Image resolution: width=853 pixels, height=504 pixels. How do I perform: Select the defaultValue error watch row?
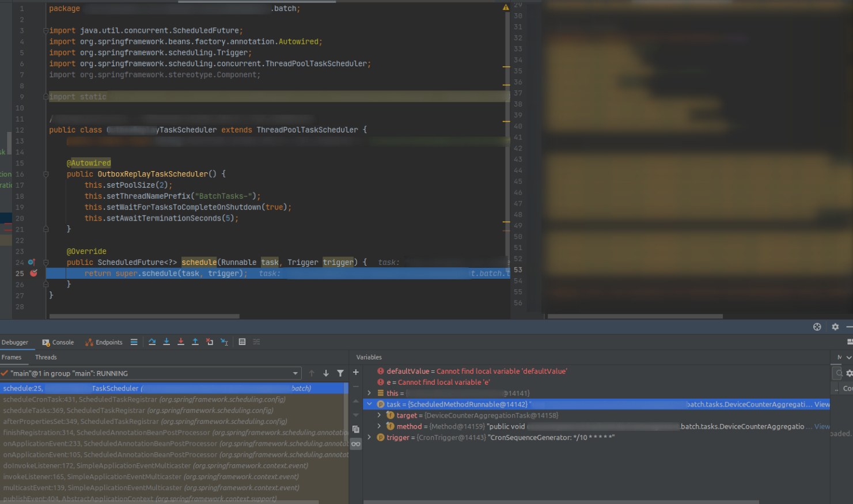(597, 371)
